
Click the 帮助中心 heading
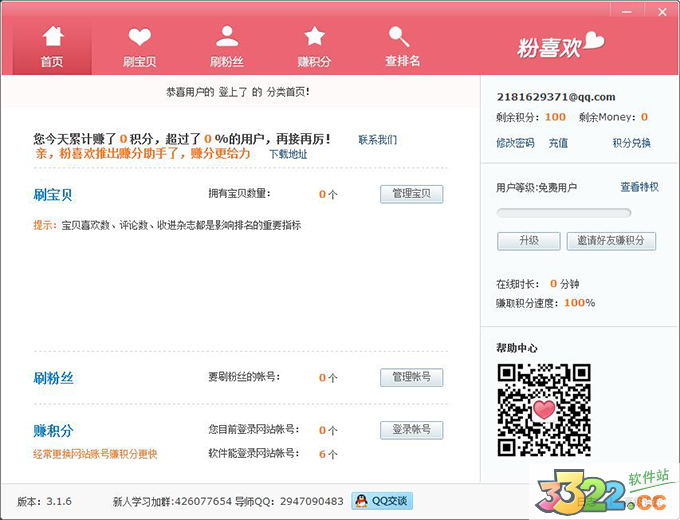[517, 348]
